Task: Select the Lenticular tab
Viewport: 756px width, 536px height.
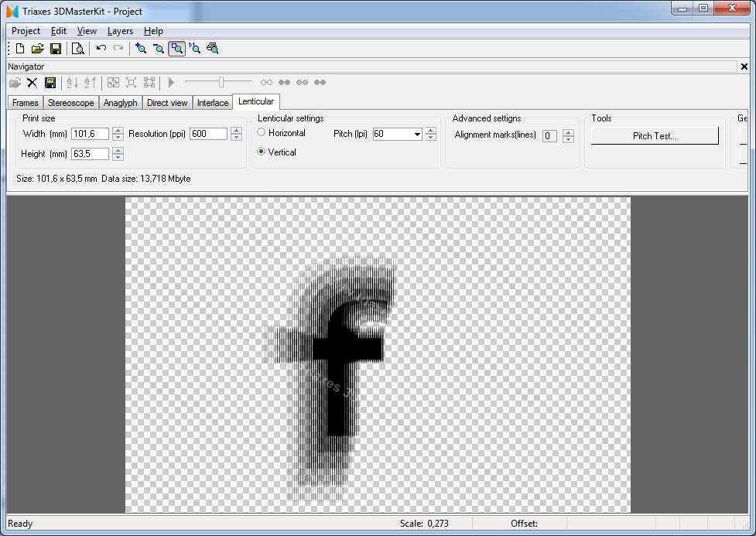Action: tap(256, 101)
